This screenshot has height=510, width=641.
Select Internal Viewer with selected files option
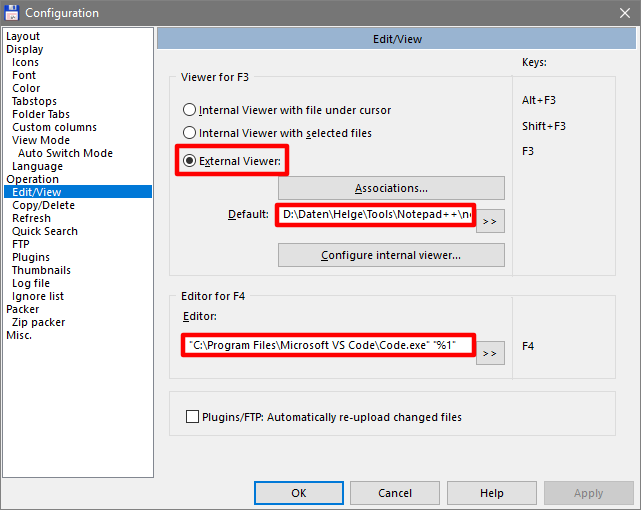click(190, 133)
